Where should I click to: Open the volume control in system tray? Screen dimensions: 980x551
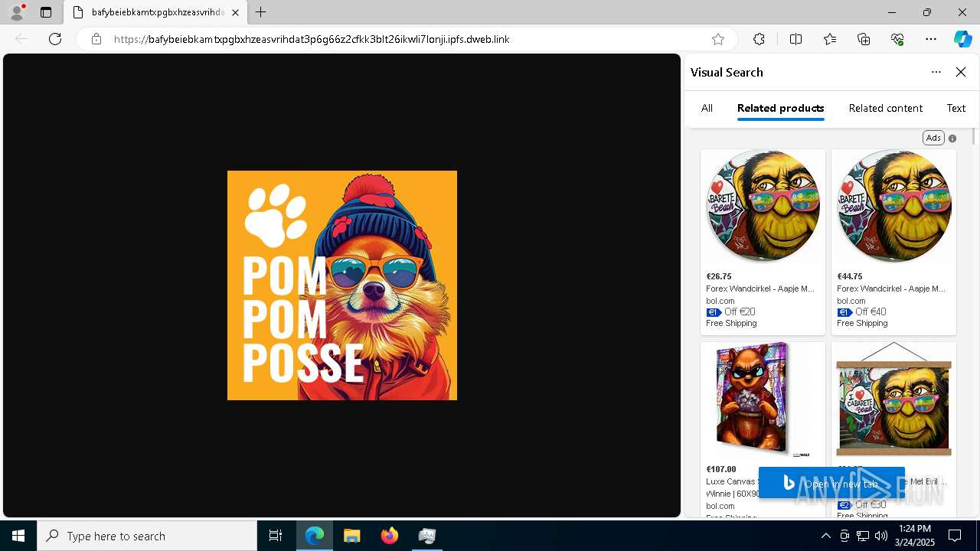pyautogui.click(x=881, y=536)
